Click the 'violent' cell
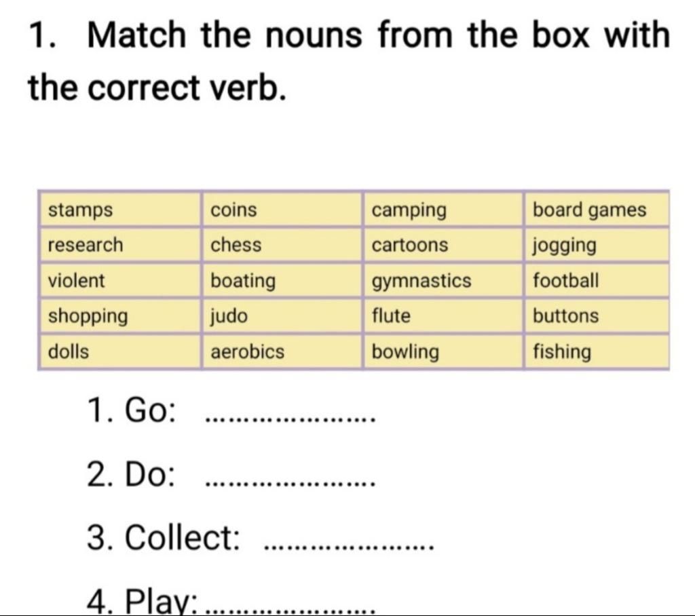The width and height of the screenshot is (695, 616). [x=119, y=280]
